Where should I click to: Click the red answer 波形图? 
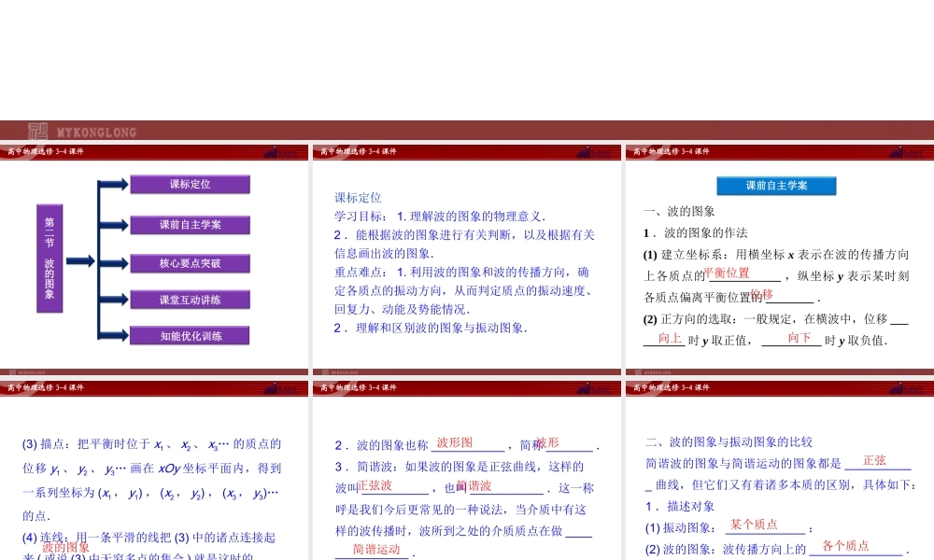coord(455,442)
